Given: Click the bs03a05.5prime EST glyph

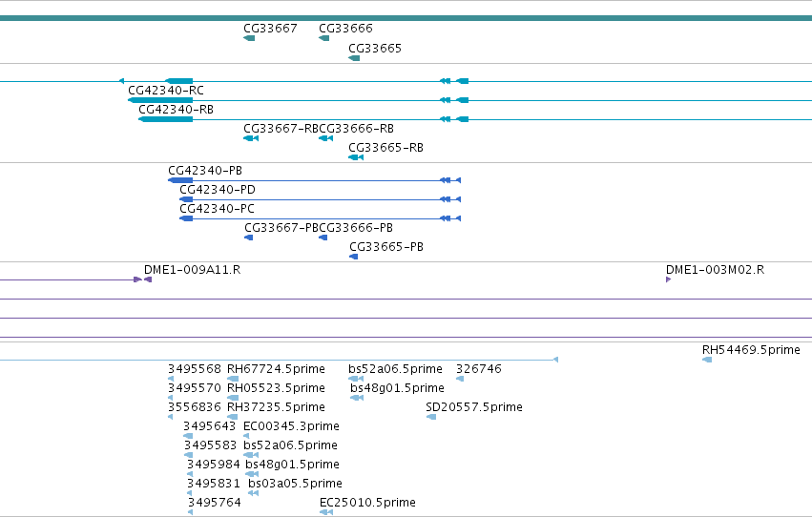Looking at the screenshot, I should tap(253, 494).
